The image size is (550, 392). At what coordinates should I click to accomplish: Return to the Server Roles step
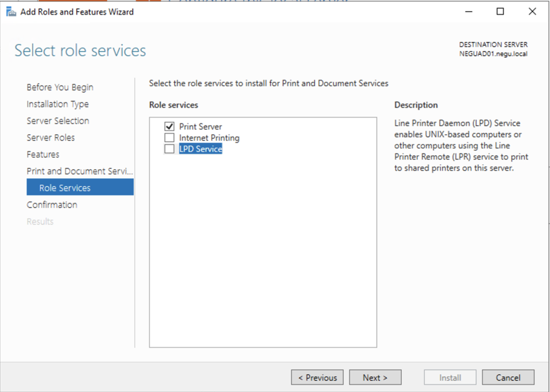(50, 137)
